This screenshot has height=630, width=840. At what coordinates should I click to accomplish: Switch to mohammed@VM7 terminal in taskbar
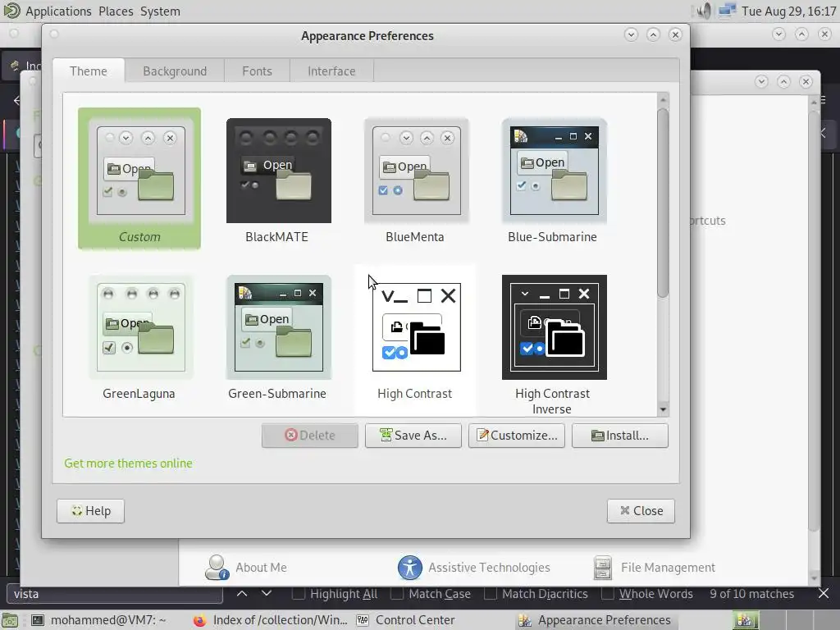(98, 620)
